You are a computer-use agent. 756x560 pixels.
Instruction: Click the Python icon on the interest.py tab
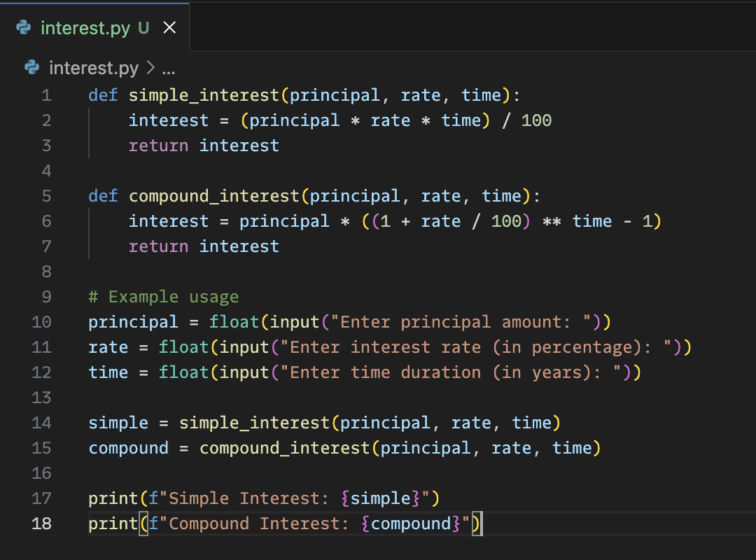pyautogui.click(x=25, y=28)
